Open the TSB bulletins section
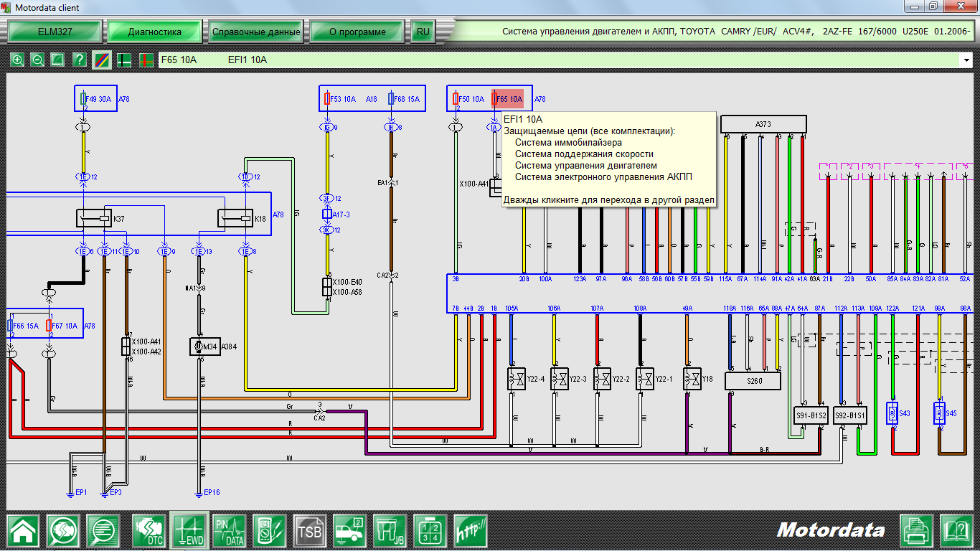The width and height of the screenshot is (980, 551). click(309, 531)
